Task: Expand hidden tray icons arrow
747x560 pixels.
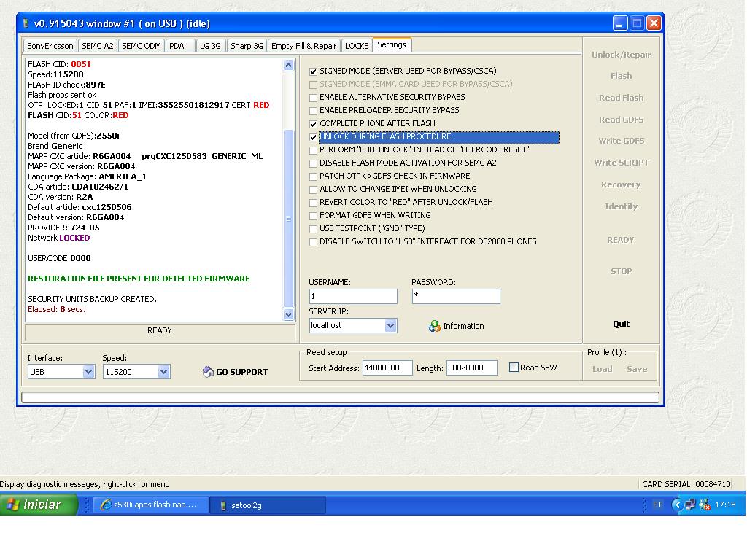Action: pos(676,505)
